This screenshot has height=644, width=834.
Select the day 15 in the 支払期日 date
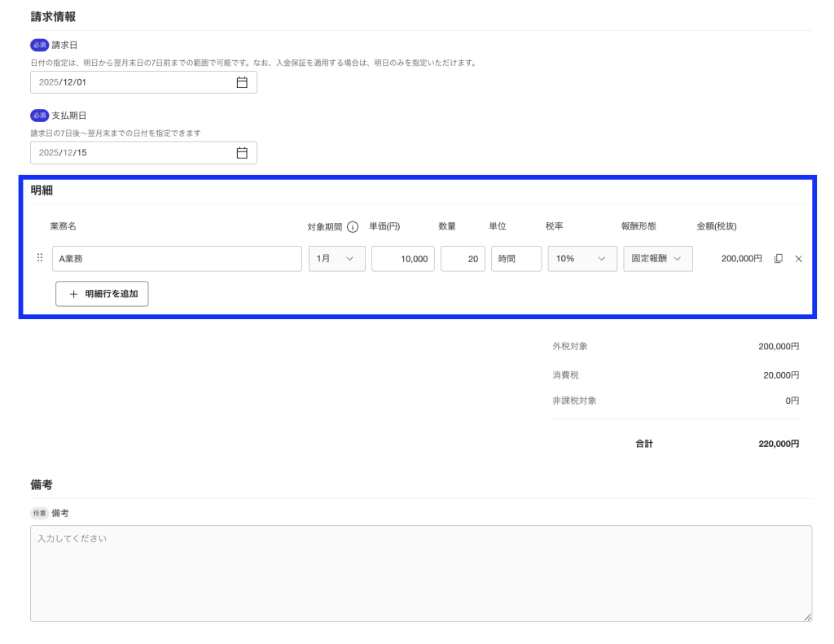tap(81, 153)
